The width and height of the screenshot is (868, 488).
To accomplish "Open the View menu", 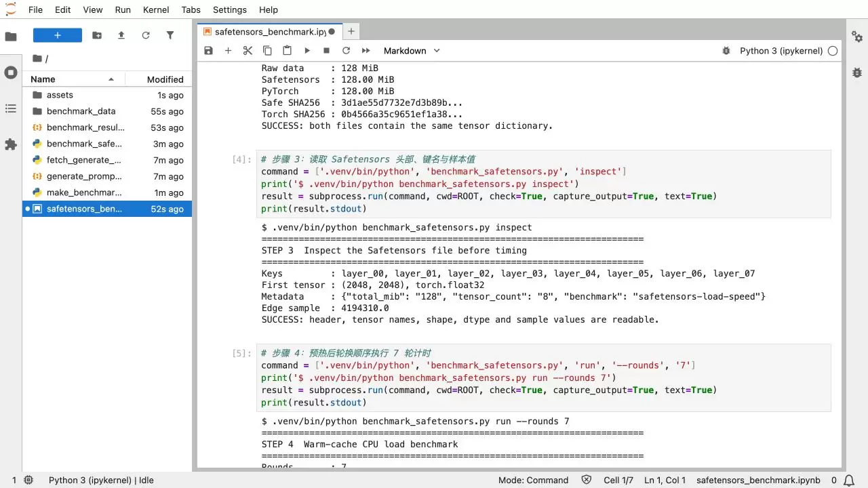I will 92,9.
